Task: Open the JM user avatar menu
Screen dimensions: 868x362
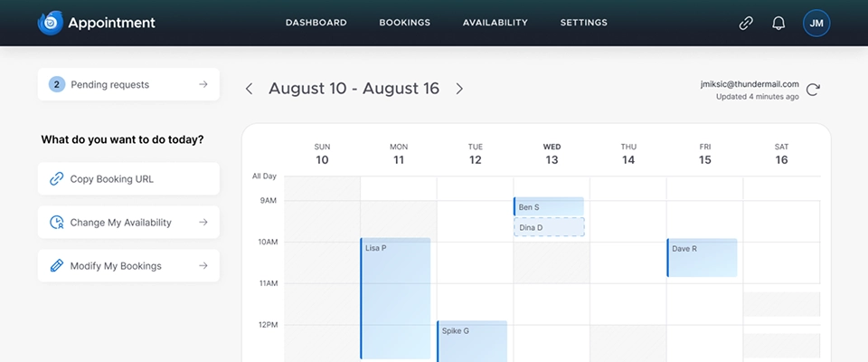Action: (816, 23)
